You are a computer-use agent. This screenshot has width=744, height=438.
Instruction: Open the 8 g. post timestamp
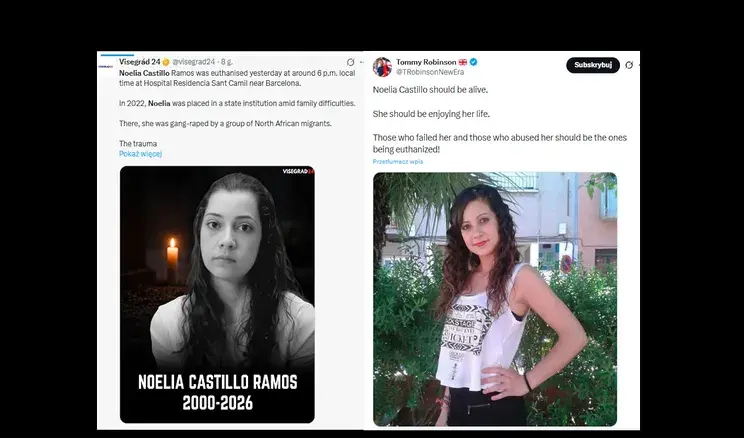click(x=227, y=62)
